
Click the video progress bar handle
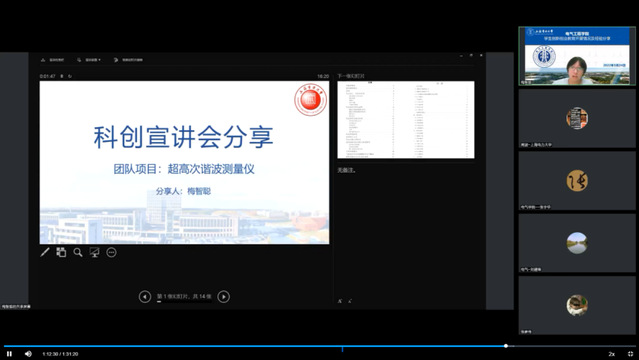click(506, 346)
